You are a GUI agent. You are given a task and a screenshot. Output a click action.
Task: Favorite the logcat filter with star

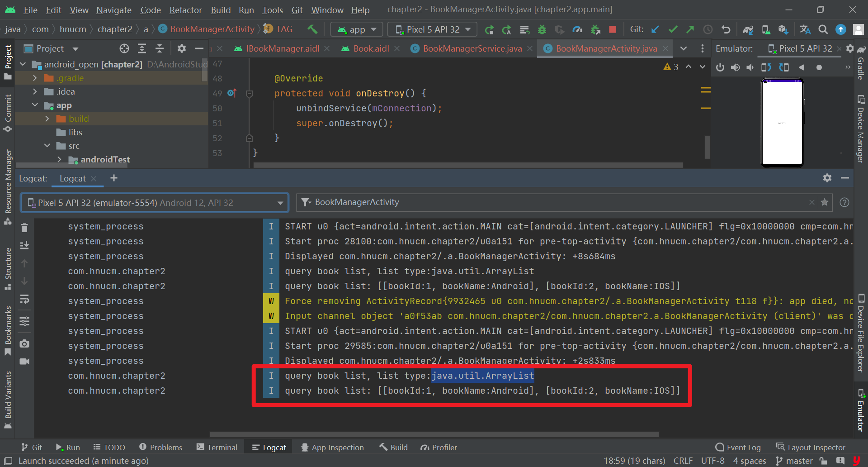825,202
